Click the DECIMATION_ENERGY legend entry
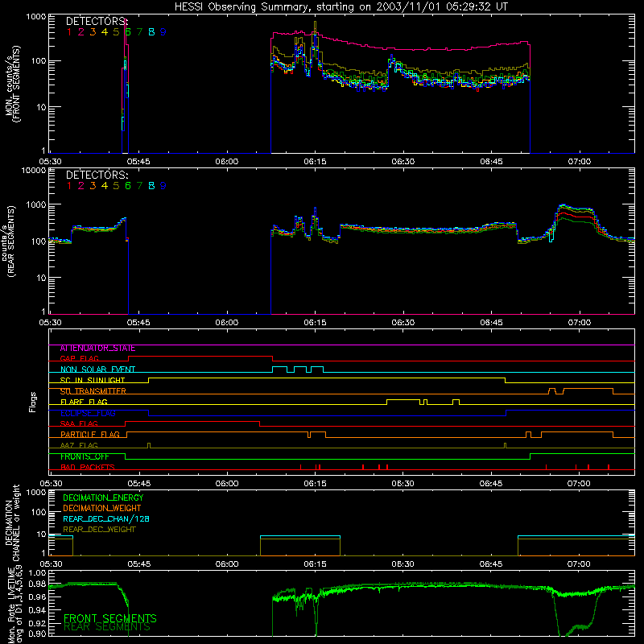This screenshot has height=644, width=644. [x=103, y=497]
